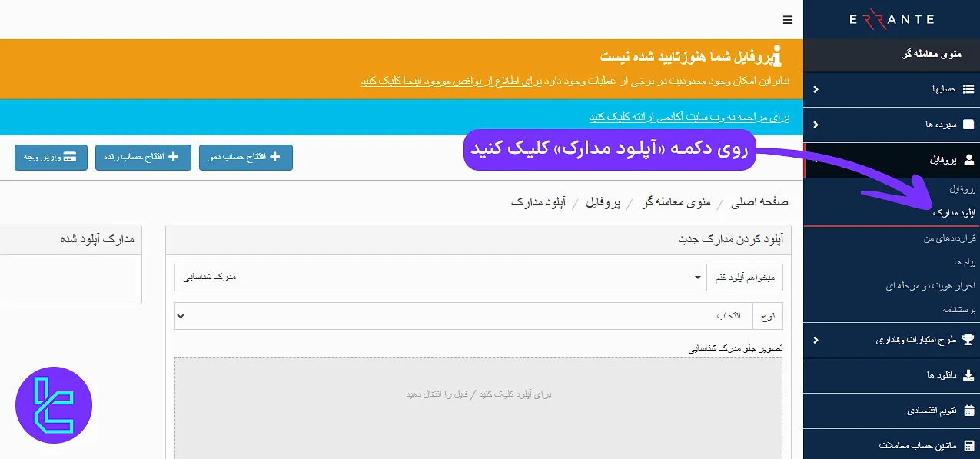Click the person icon beside Profile
Viewport: 980px width, 459px height.
[x=965, y=160]
